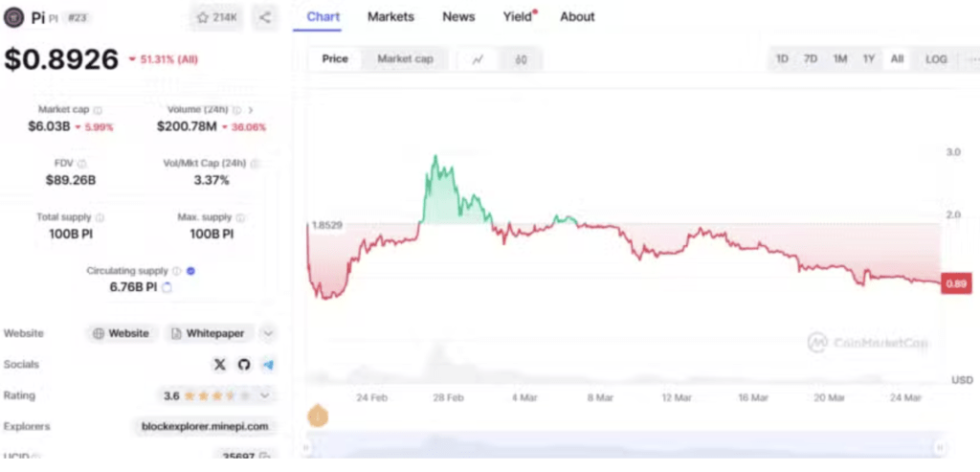Click the orange event marker on timeline
The width and height of the screenshot is (980, 472).
click(x=318, y=416)
